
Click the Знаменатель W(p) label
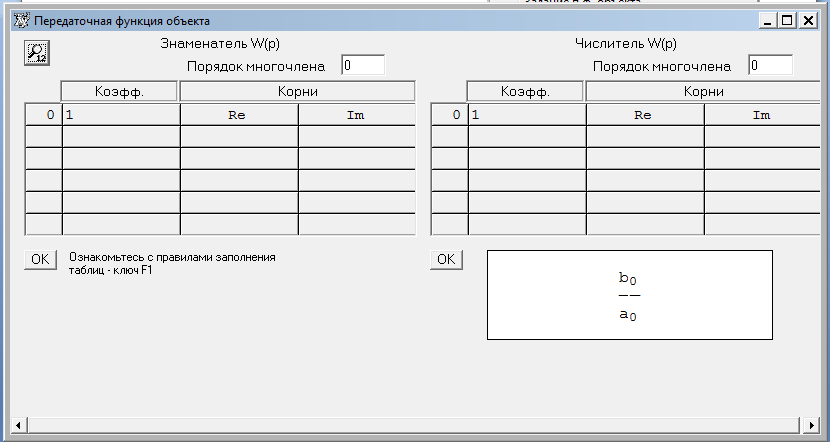(x=220, y=43)
